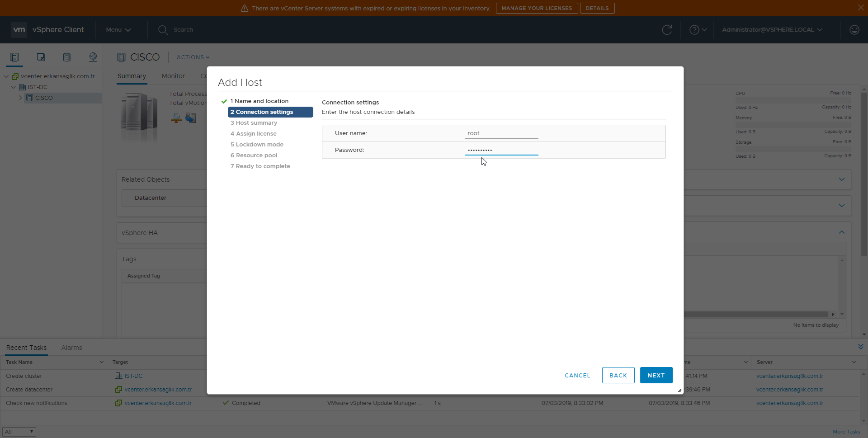The image size is (868, 438).
Task: Select wizard step 2 Connection settings
Action: (270, 112)
